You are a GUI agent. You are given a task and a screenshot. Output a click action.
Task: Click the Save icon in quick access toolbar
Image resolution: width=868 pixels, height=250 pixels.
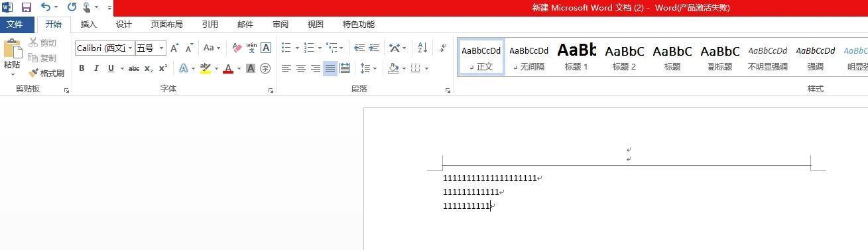(x=27, y=7)
